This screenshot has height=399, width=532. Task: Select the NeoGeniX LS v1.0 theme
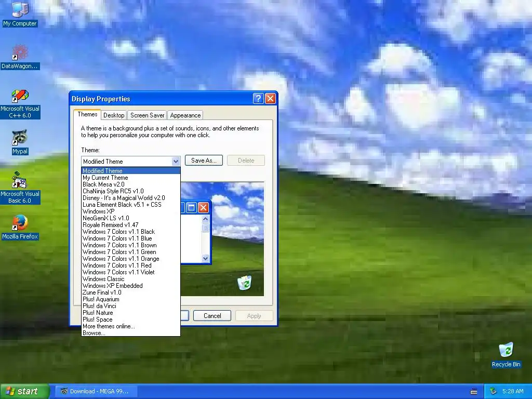(x=130, y=218)
